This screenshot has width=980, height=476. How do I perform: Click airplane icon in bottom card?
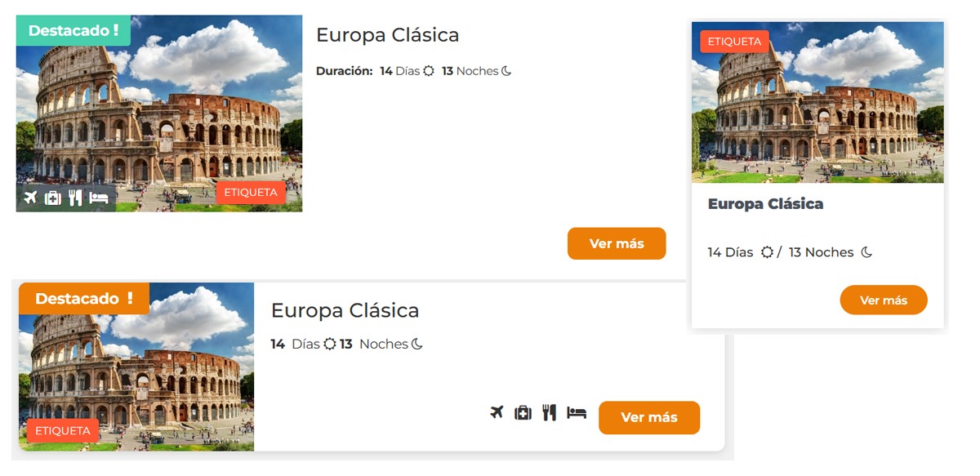[497, 412]
